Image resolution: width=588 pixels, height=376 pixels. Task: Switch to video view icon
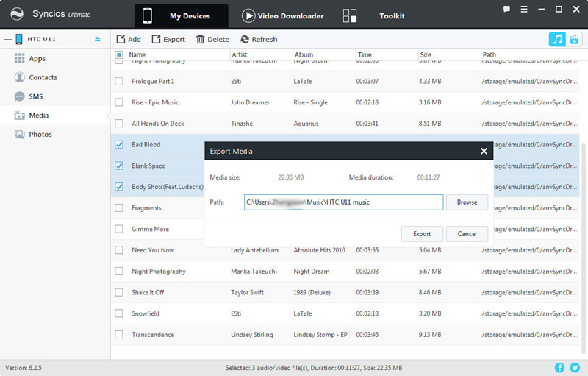[x=574, y=39]
